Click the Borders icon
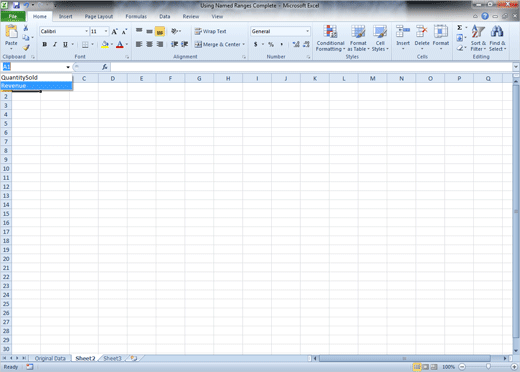This screenshot has width=520, height=372. (x=85, y=44)
